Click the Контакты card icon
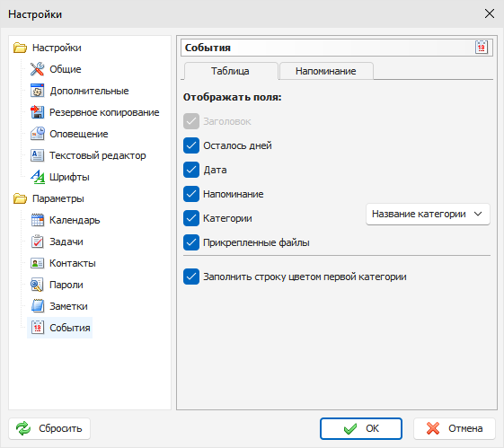The height and width of the screenshot is (448, 504). (38, 263)
